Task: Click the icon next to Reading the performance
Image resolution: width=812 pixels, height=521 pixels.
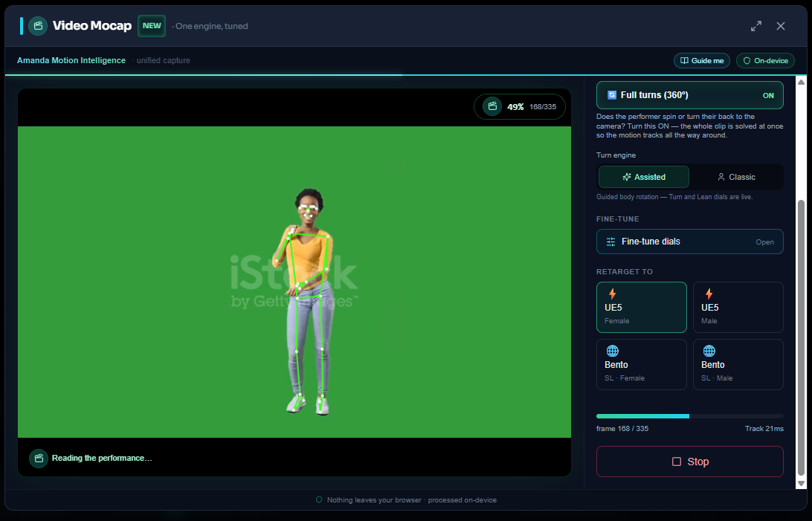Action: (39, 458)
